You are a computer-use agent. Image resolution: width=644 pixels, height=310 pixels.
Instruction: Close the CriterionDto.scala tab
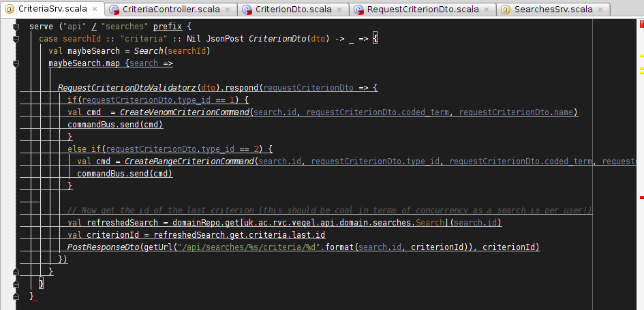[x=340, y=10]
